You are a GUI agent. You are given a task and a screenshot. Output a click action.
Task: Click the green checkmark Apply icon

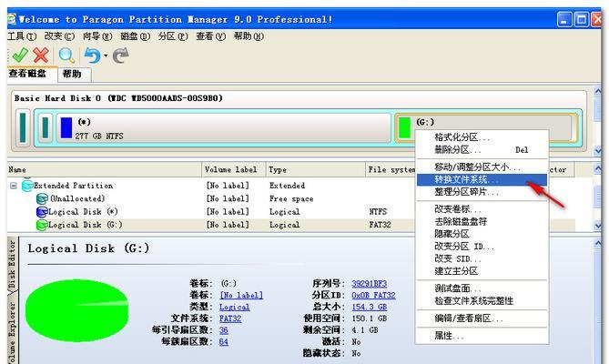(19, 56)
